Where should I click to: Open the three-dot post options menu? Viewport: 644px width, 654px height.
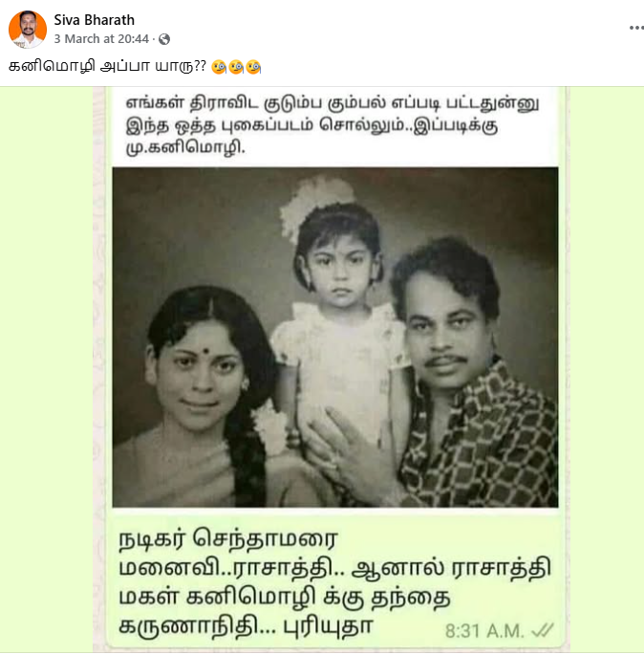[x=636, y=28]
